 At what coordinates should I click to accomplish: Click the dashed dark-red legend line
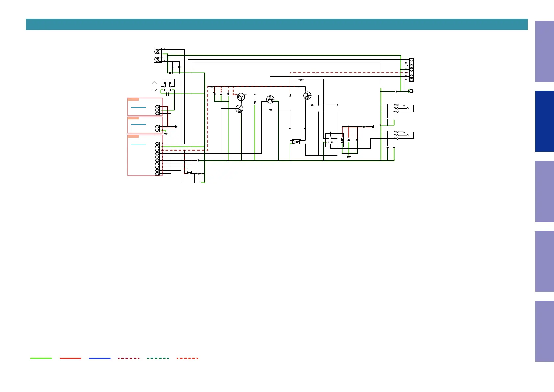pyautogui.click(x=129, y=358)
